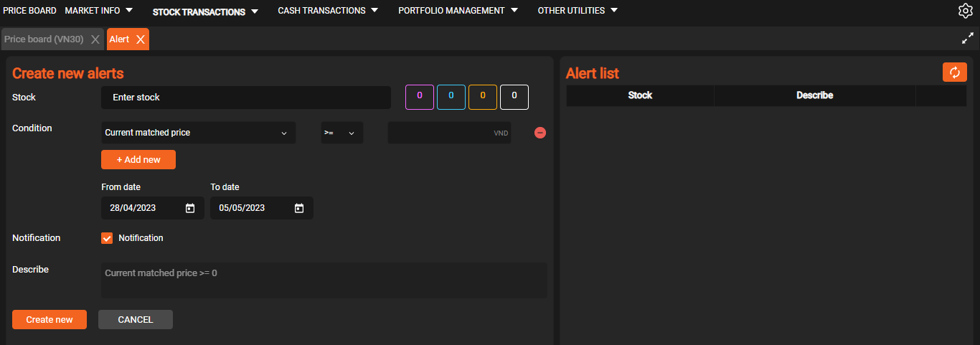The width and height of the screenshot is (980, 345).
Task: Open the >= comparison operator dropdown
Action: point(341,133)
